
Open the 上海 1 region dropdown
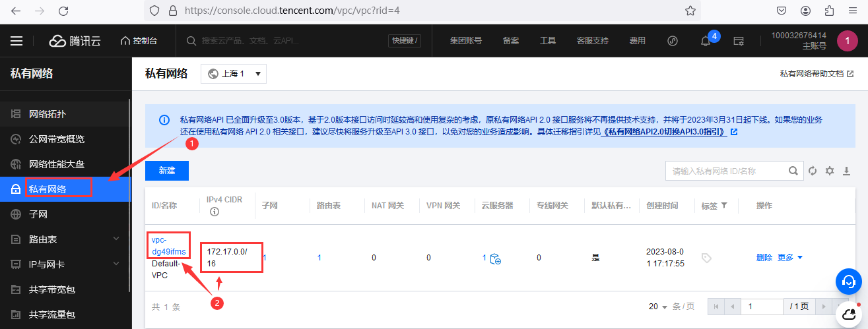234,74
